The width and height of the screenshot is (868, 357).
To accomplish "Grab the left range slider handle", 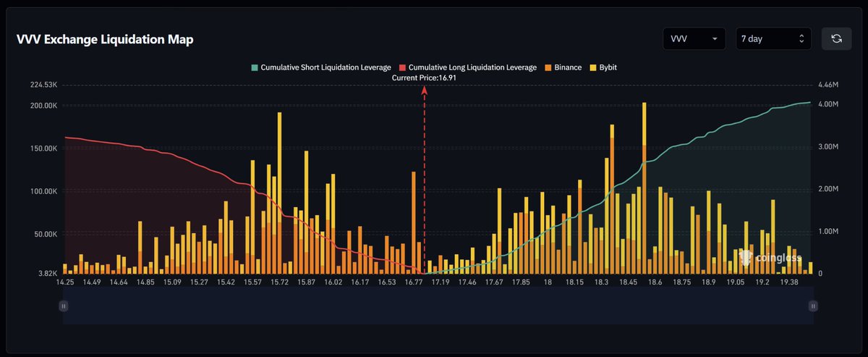I will coord(64,306).
